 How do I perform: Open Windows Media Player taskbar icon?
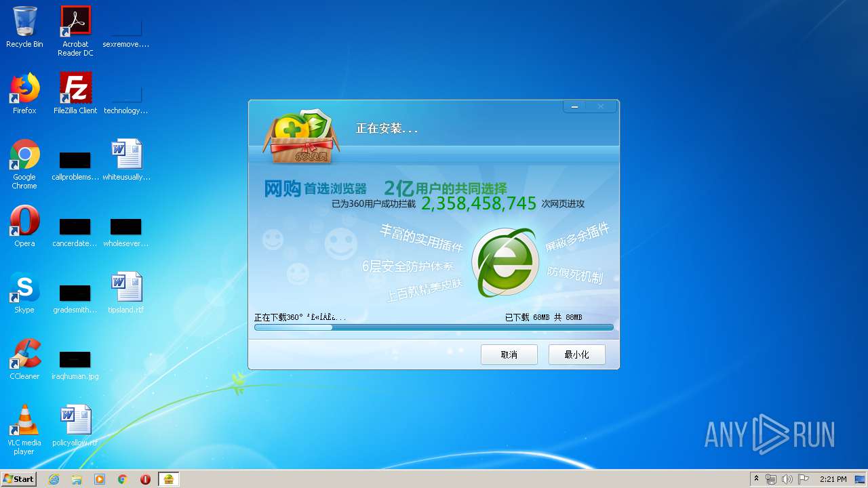pos(100,479)
